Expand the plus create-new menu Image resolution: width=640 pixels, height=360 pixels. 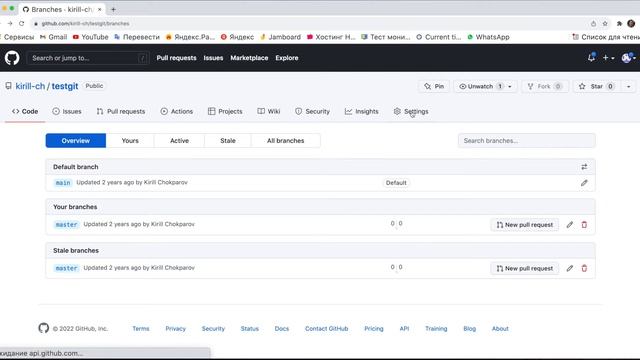tap(608, 58)
